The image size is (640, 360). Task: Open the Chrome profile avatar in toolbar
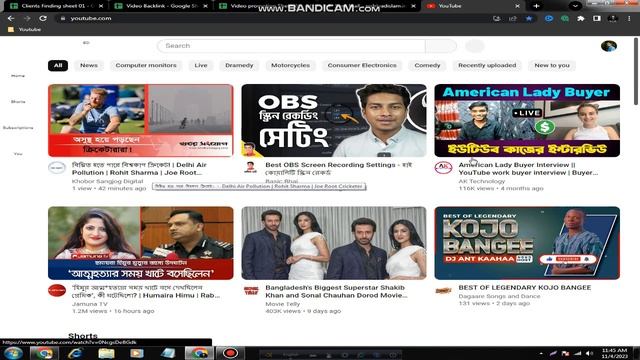tap(613, 18)
